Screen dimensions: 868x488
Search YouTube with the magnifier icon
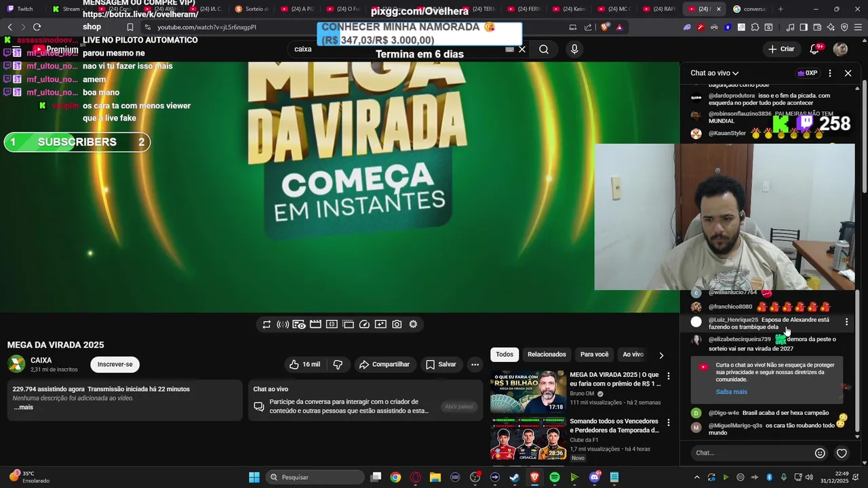point(544,49)
